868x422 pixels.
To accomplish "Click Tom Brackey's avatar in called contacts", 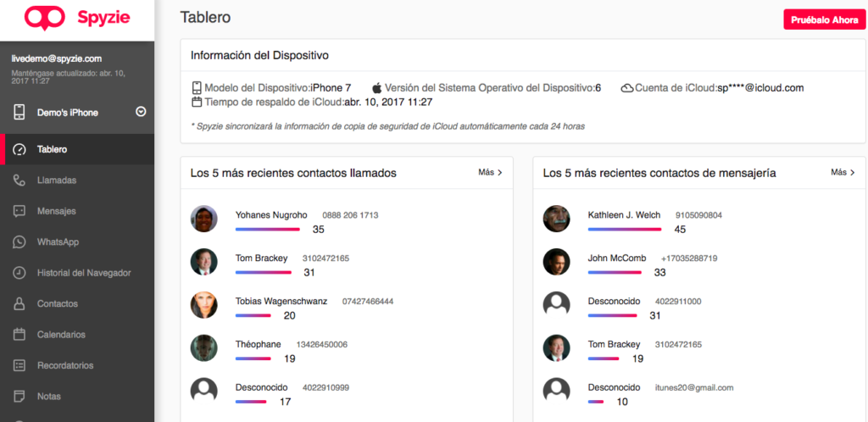I will pos(203,262).
